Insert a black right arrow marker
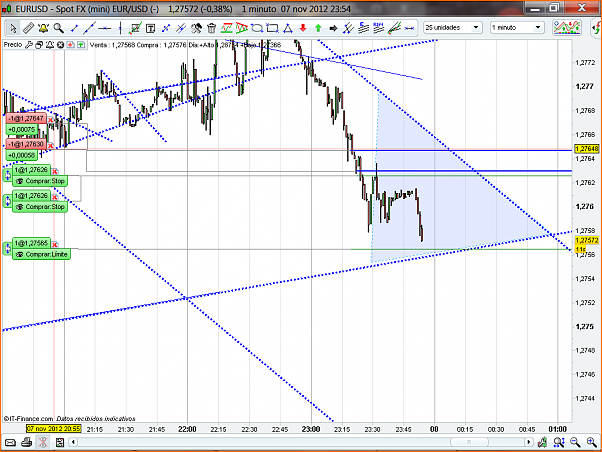Screen dimensions: 602x452 coord(333,28)
